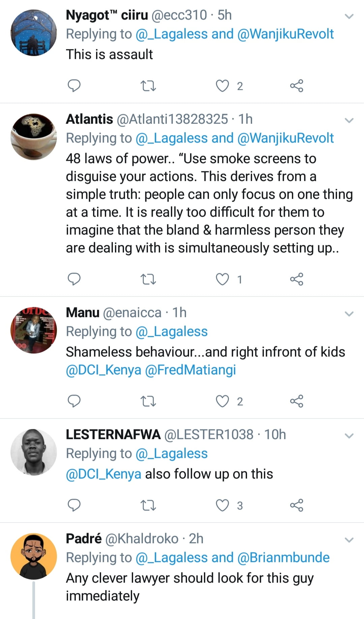The image size is (364, 619).
Task: Open @WanjikuRevolt link in Atlantis's reply
Action: coord(285,138)
